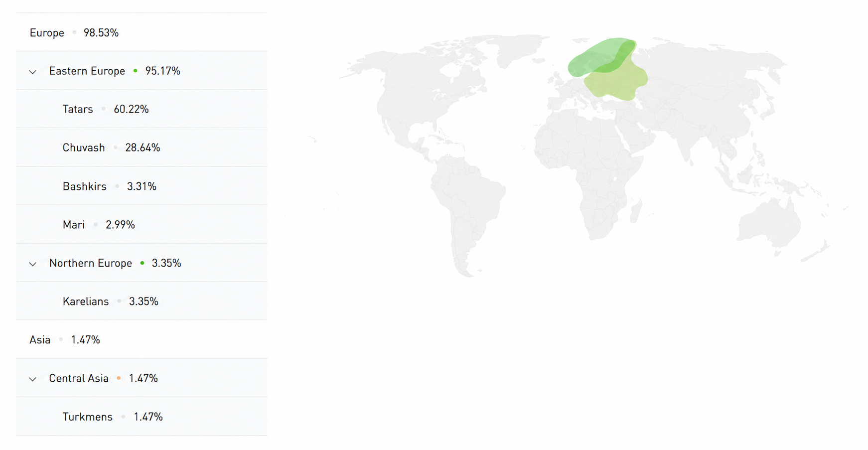868x450 pixels.
Task: Click the light green Eastern Europe map region
Action: (x=617, y=82)
